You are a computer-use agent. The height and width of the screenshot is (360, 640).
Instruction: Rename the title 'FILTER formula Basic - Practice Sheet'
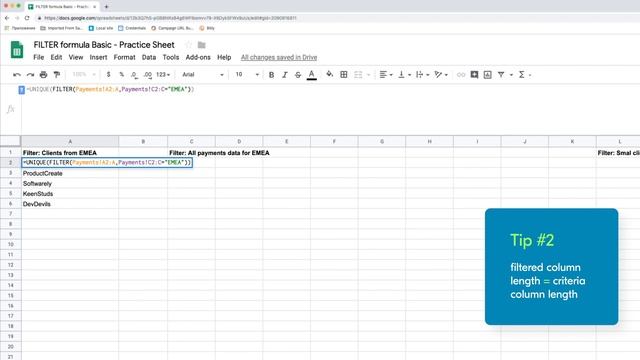104,45
